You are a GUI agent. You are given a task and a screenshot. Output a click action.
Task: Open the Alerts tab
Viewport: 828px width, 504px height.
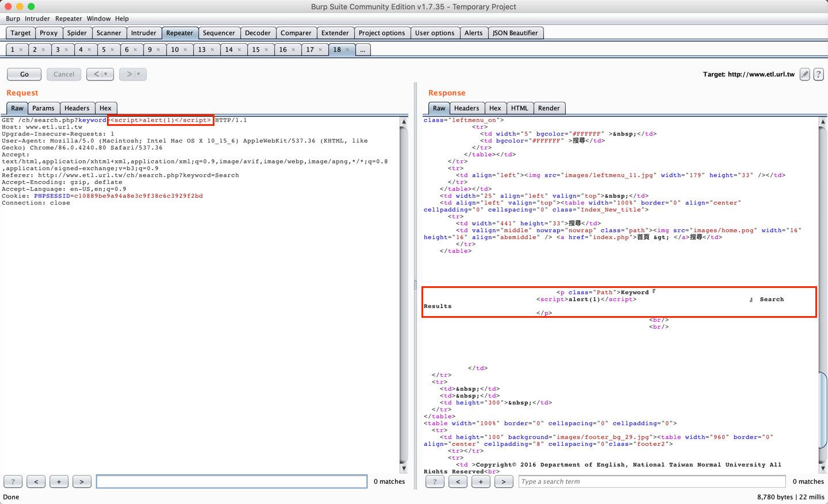coord(474,33)
